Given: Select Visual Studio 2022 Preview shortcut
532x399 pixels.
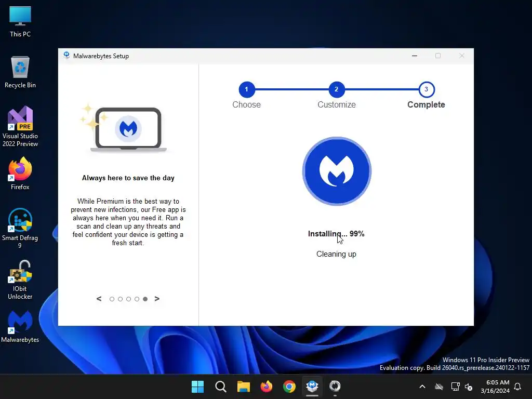Looking at the screenshot, I should [20, 127].
